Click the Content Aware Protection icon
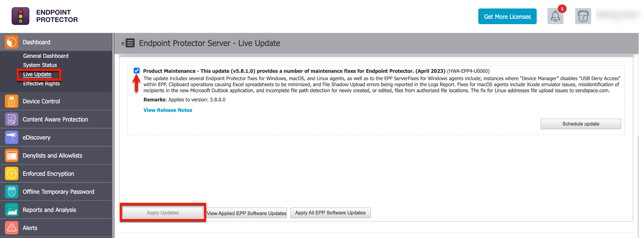Viewport: 644px width, 238px height. [x=12, y=119]
